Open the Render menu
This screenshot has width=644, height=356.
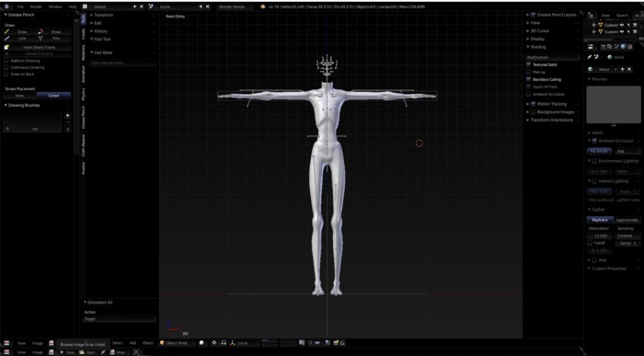[36, 6]
